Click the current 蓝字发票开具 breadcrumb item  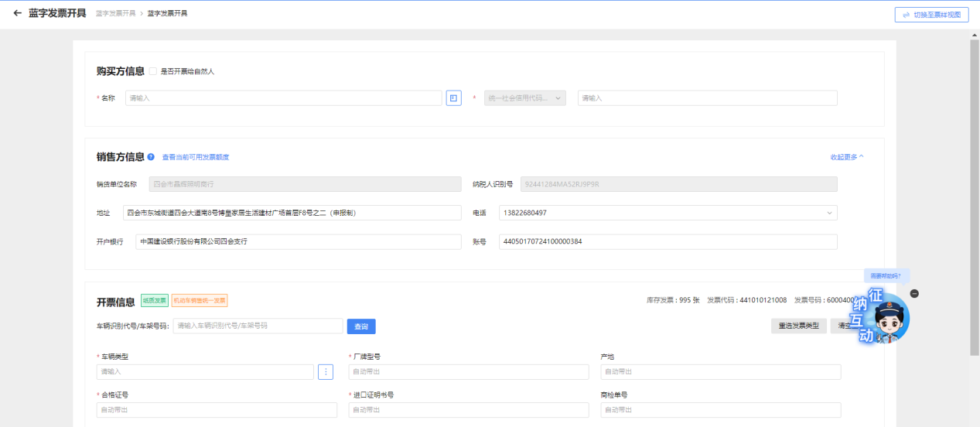(x=167, y=14)
